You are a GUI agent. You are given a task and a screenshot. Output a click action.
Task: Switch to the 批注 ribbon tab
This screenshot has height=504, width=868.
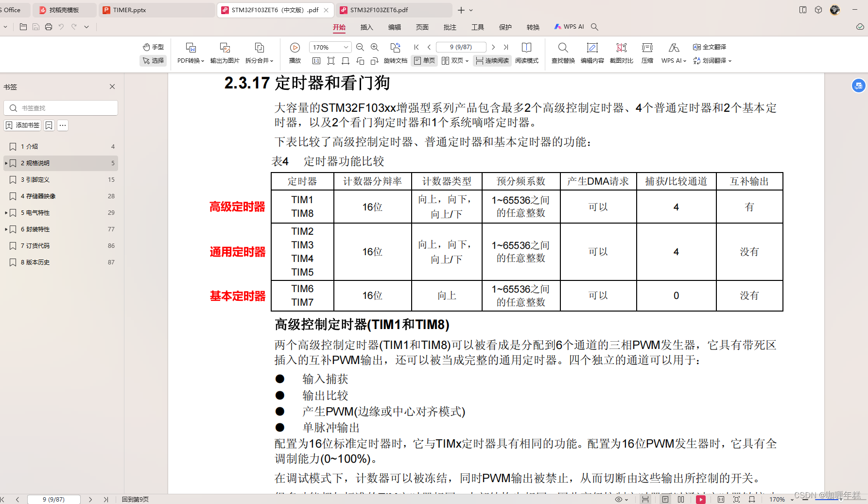click(450, 27)
